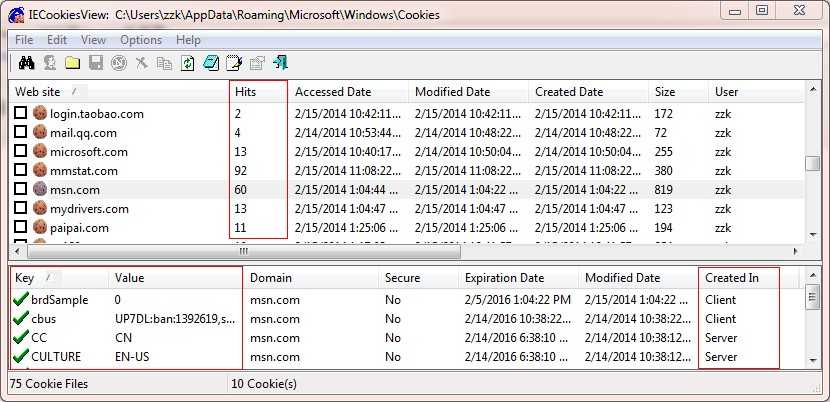
Task: Sort by Accessed Date column header
Action: 349,92
